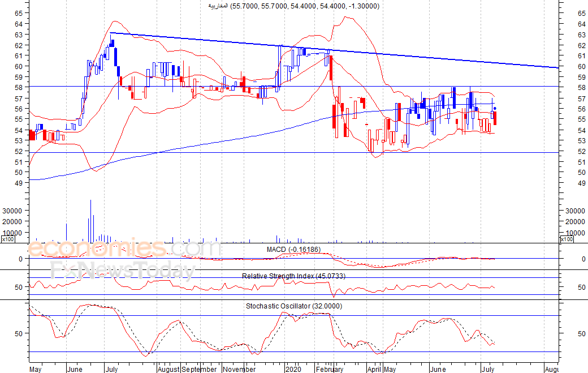Select the Relative Strength Index (45.0733) label
Viewport: 588px width, 373px height.
(293, 276)
